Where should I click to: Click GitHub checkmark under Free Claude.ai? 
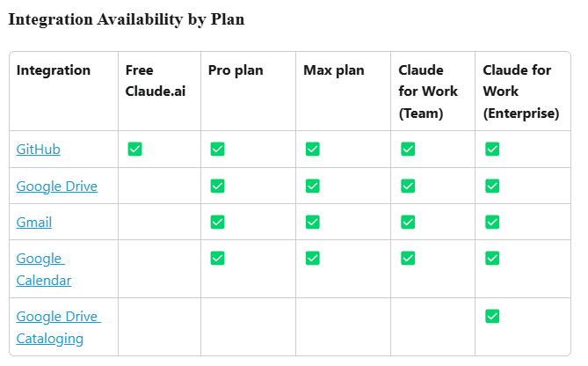pos(134,150)
